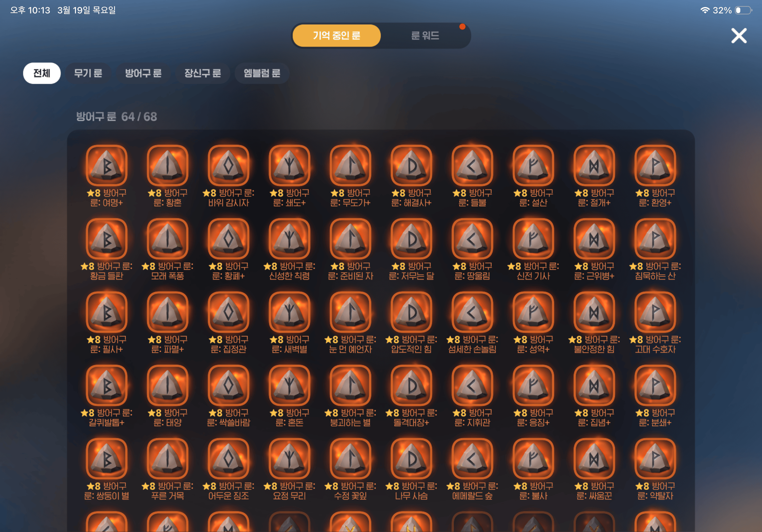Show only 엠블럼 룬 items

tap(262, 73)
